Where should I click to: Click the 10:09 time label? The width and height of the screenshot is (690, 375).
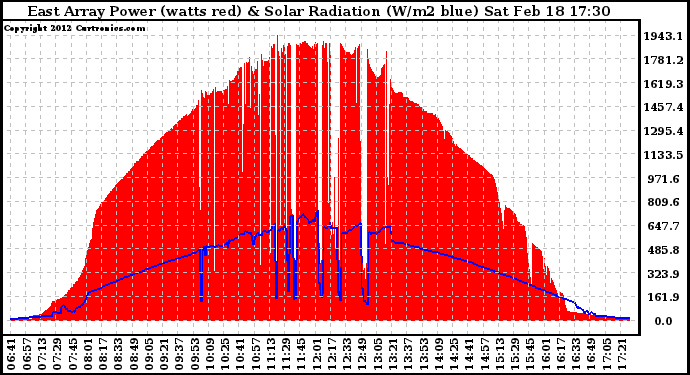point(209,354)
